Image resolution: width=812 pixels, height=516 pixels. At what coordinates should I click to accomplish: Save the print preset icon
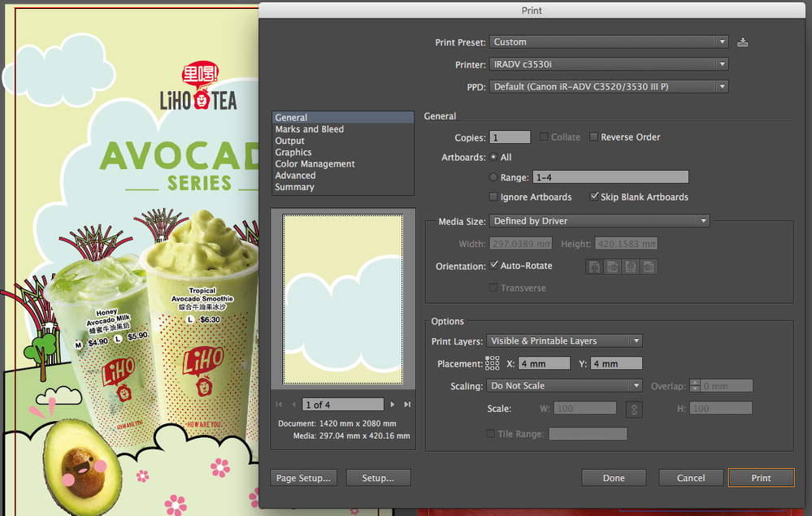(743, 42)
